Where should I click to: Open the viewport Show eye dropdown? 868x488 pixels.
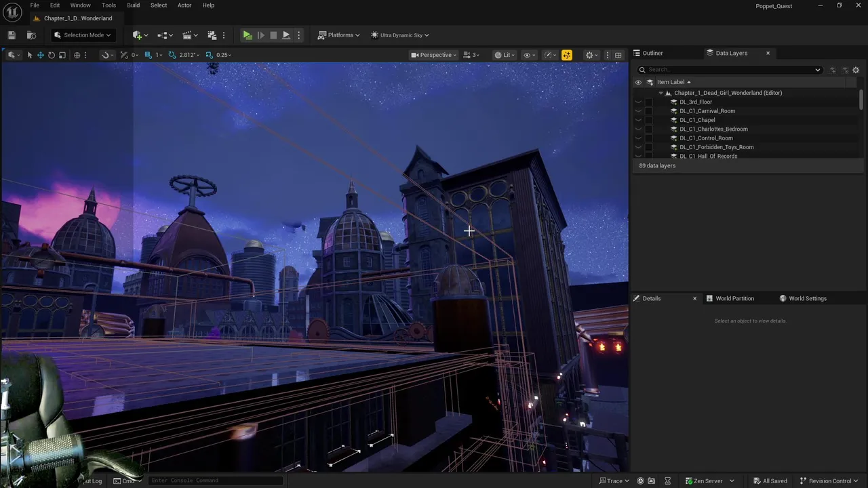(530, 55)
